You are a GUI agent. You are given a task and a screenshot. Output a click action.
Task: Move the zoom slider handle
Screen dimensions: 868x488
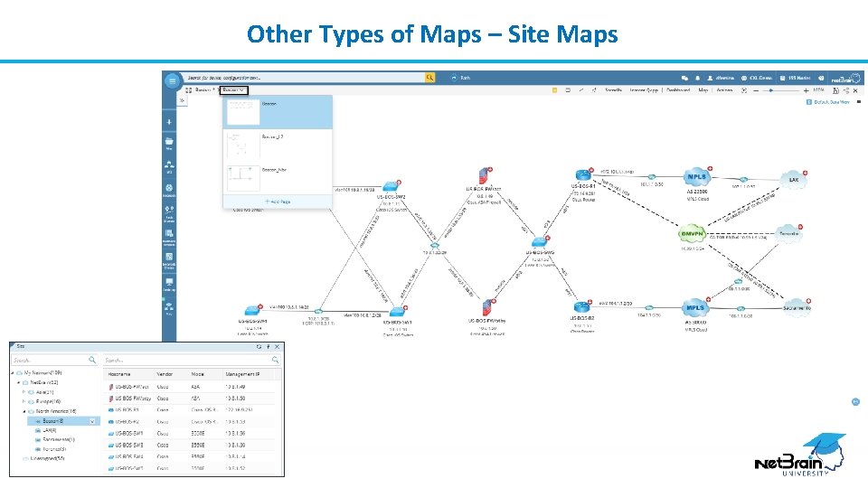click(x=771, y=90)
